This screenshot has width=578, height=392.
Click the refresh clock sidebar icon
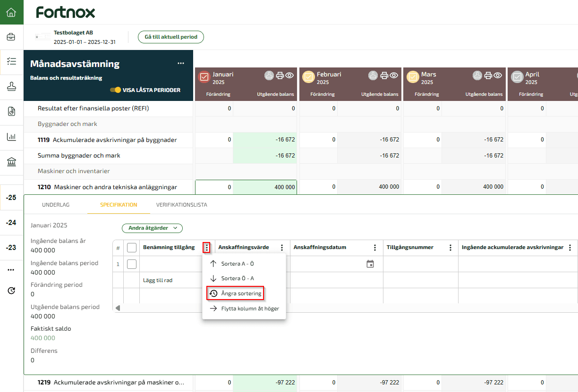click(11, 291)
